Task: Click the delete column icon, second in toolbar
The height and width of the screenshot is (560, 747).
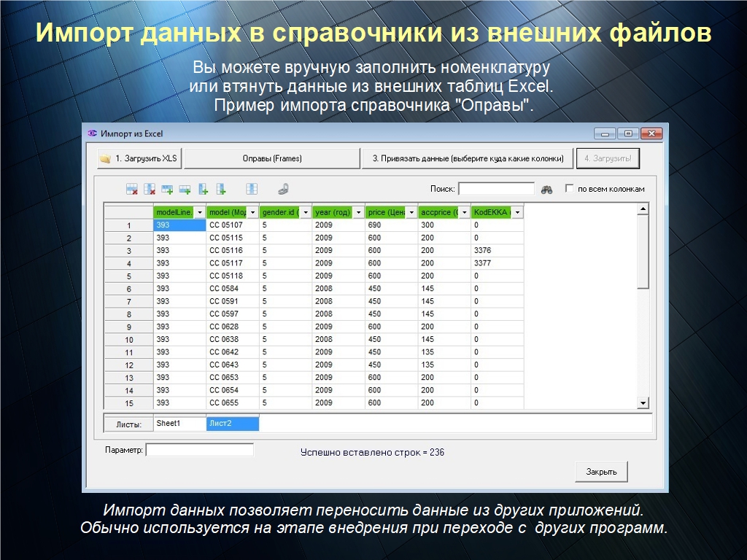Action: 150,189
